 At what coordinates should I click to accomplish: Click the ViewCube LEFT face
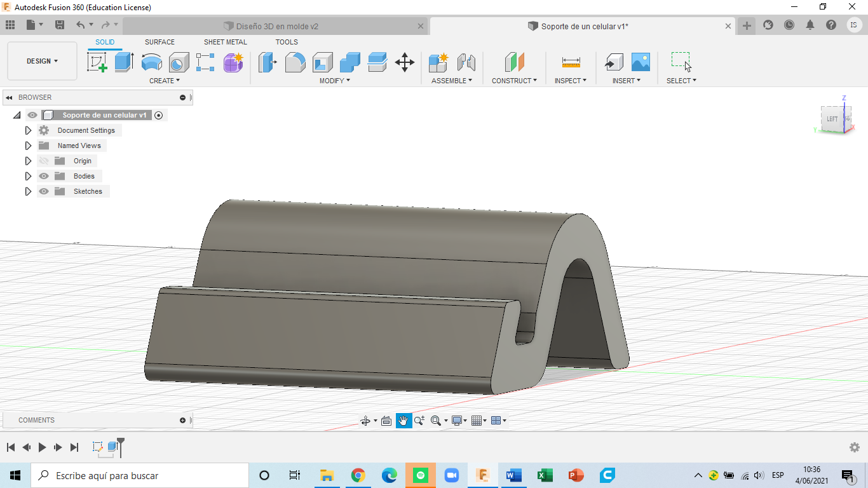pos(832,119)
